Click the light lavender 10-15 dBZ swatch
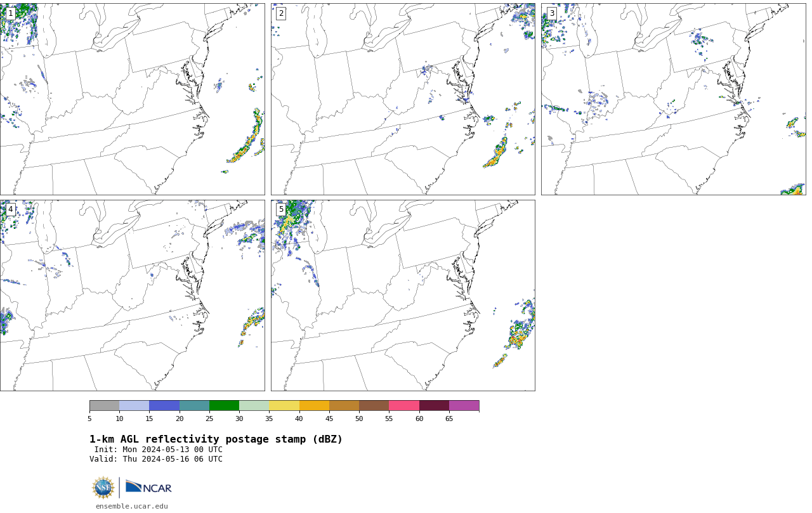The image size is (812, 513). [x=134, y=406]
